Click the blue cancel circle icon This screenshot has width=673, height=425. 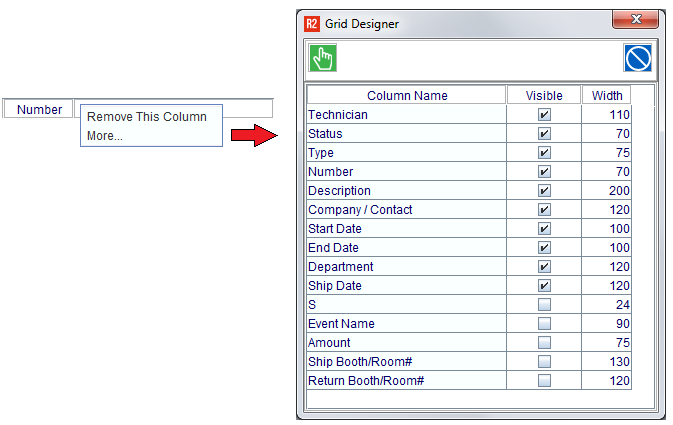pyautogui.click(x=638, y=59)
